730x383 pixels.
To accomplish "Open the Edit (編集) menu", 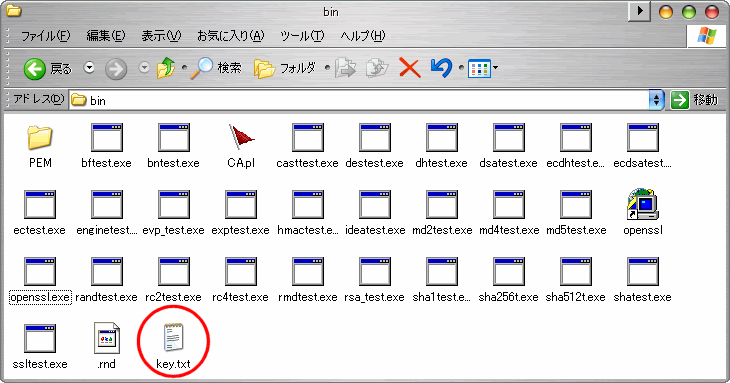I will pyautogui.click(x=106, y=36).
